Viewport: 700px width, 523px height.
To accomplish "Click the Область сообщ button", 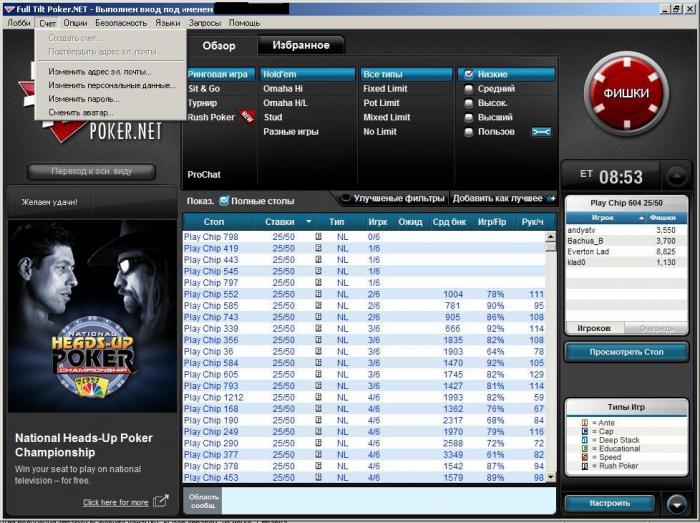I will 203,501.
